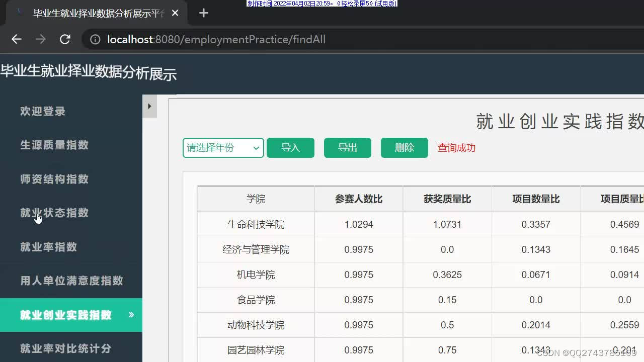Click the 获奖质量比 column header

(x=447, y=199)
